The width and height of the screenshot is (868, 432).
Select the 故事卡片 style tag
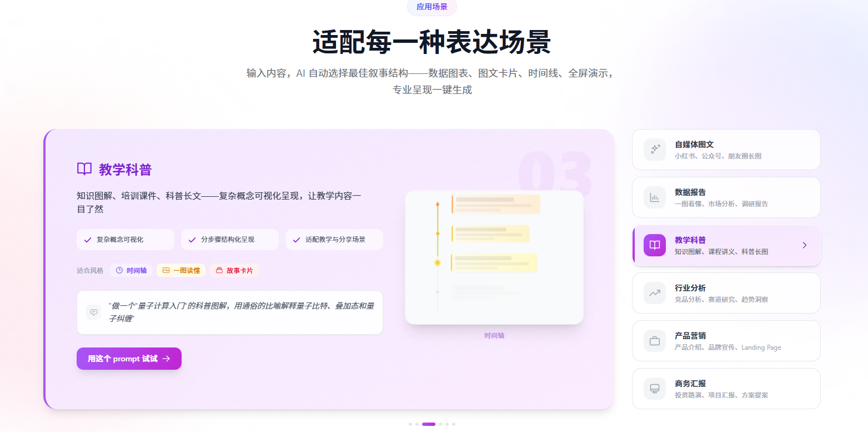tap(234, 270)
